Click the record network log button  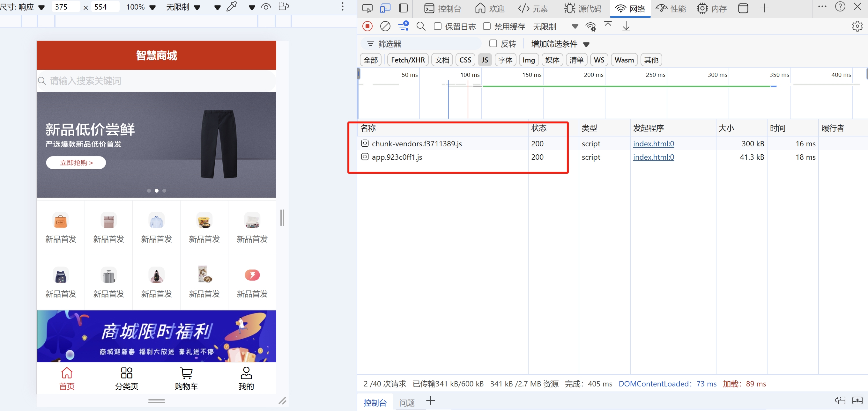[x=367, y=26]
